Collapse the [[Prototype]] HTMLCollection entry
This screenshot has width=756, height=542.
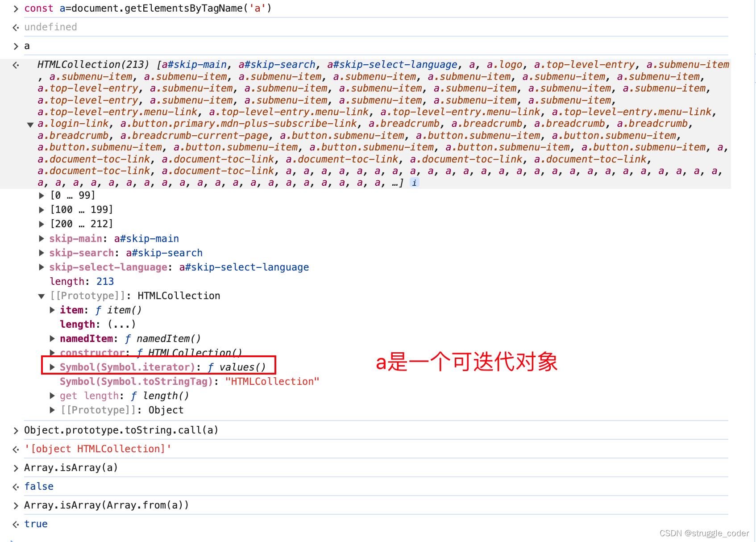[42, 296]
